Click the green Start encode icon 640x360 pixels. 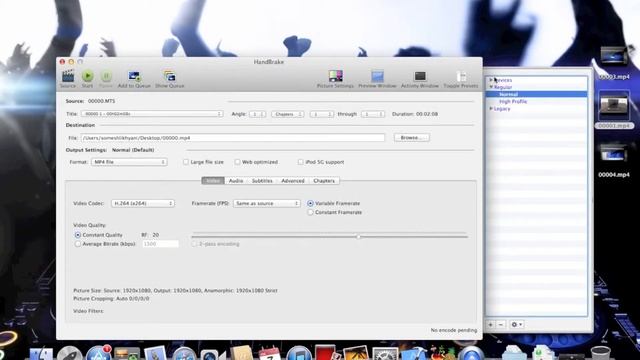coord(87,76)
